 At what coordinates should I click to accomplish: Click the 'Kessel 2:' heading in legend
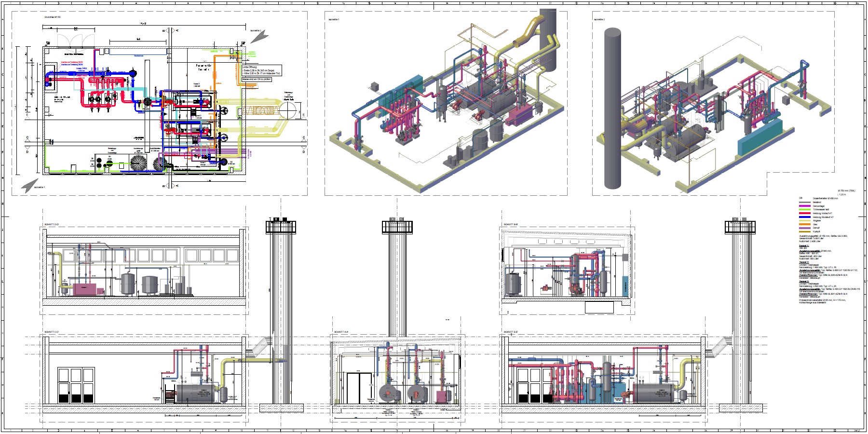(804, 262)
